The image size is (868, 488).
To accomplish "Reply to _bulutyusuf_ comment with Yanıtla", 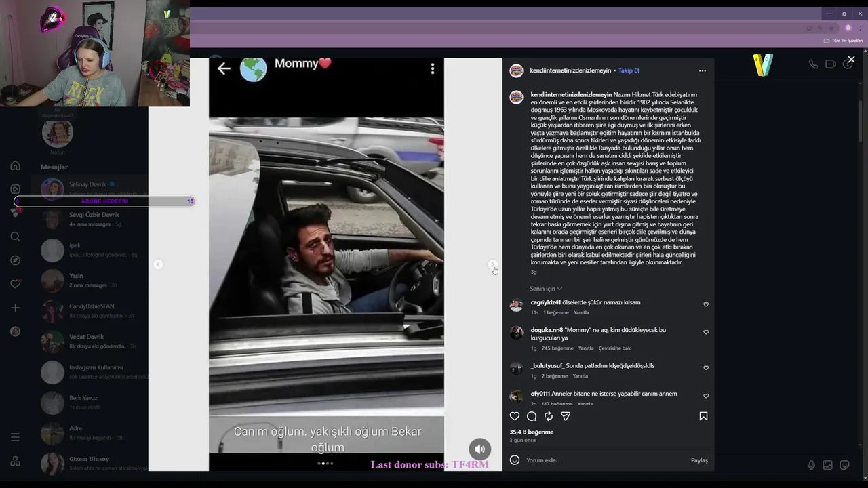I will pyautogui.click(x=580, y=376).
